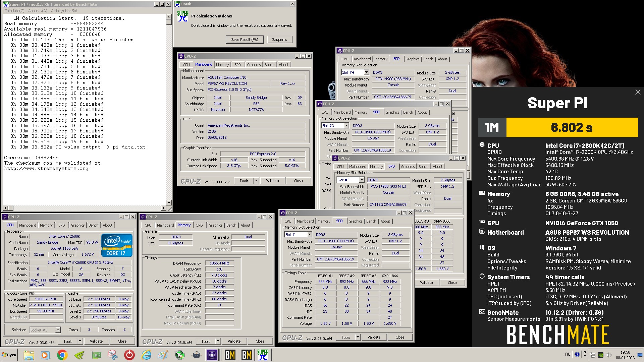Switch to SPD tab in Mainboard CPU-Z window
Screen dimensions: 644x362
pyautogui.click(x=238, y=65)
